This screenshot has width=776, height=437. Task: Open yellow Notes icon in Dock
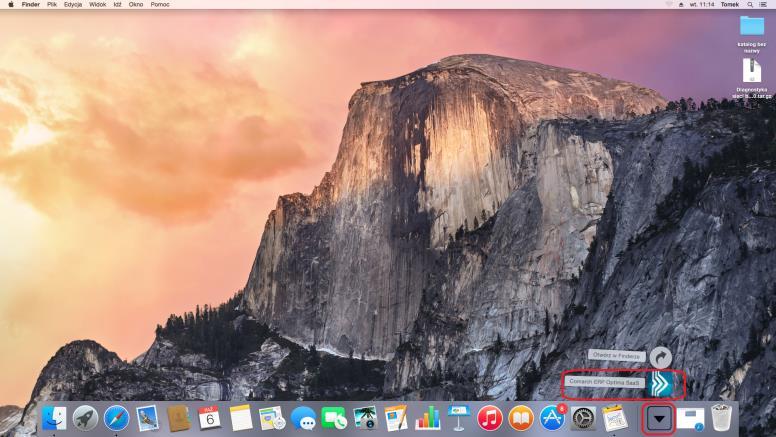(x=241, y=418)
